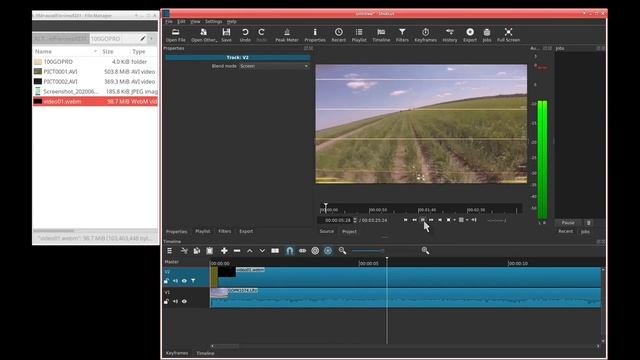This screenshot has width=640, height=360.
Task: Toggle the Timeline panel from the toolbar
Action: point(381,35)
